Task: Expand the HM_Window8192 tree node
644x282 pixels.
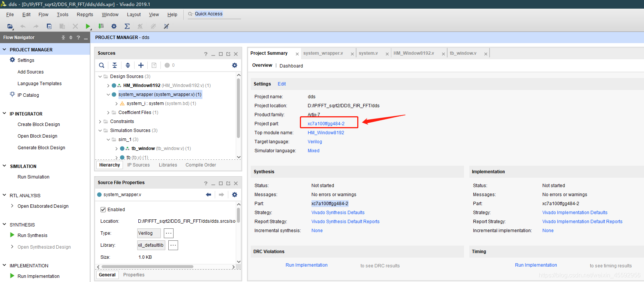Action: click(108, 85)
